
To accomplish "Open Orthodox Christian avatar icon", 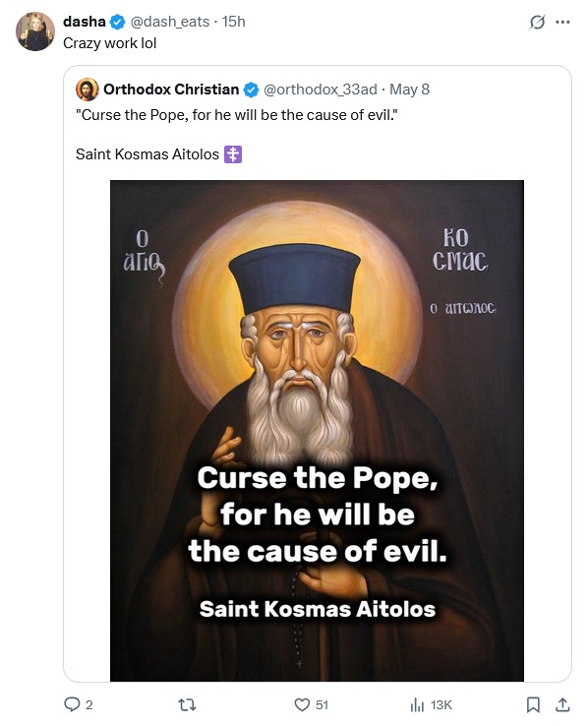I will [x=87, y=90].
